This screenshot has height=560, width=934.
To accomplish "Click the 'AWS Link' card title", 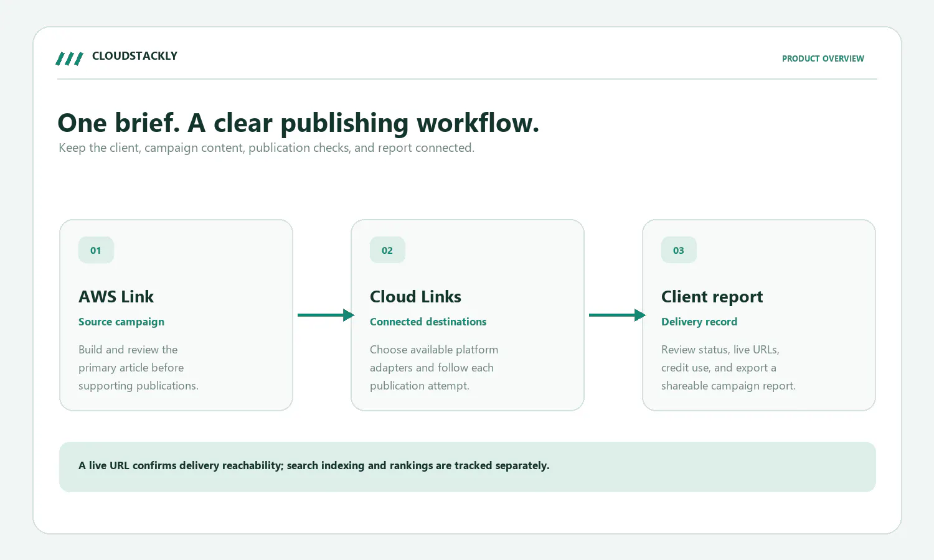I will (116, 297).
